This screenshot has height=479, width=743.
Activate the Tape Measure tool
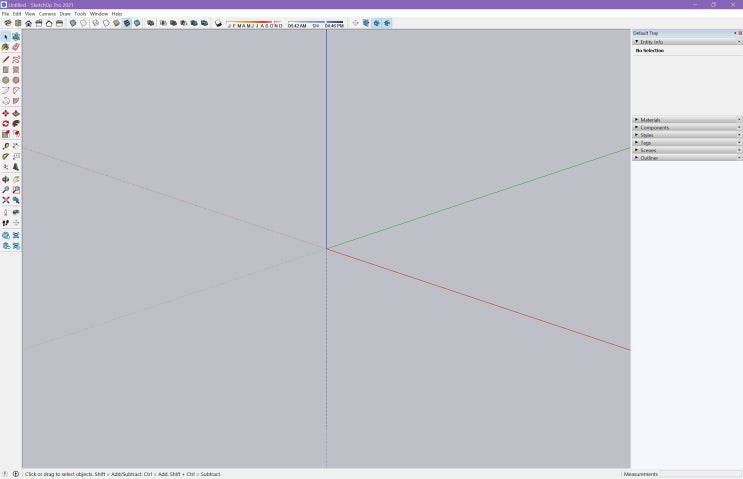click(6, 146)
